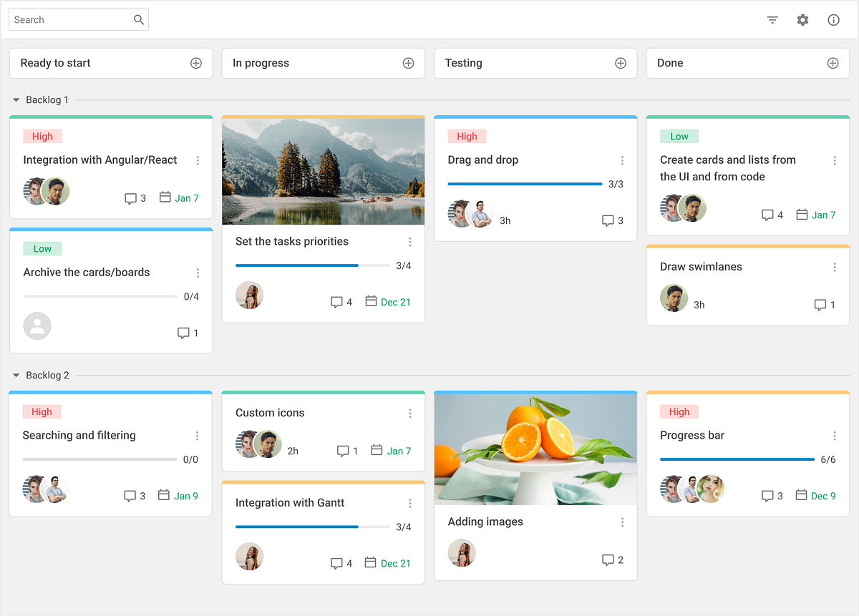Add a card to the Testing column
The width and height of the screenshot is (859, 616).
click(x=620, y=63)
